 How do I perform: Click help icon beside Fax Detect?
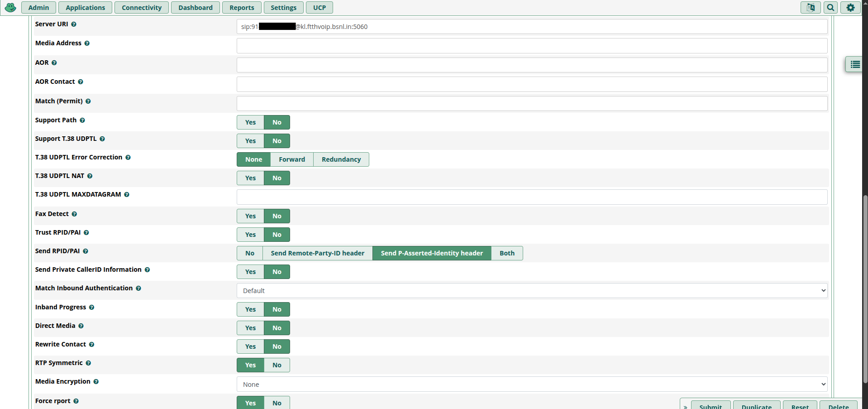point(74,214)
